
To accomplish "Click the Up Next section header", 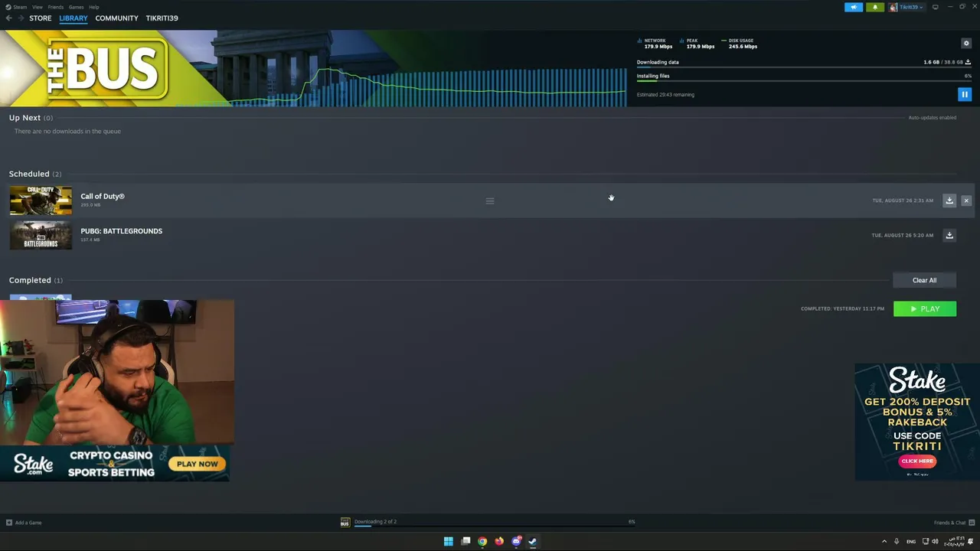I will click(31, 118).
